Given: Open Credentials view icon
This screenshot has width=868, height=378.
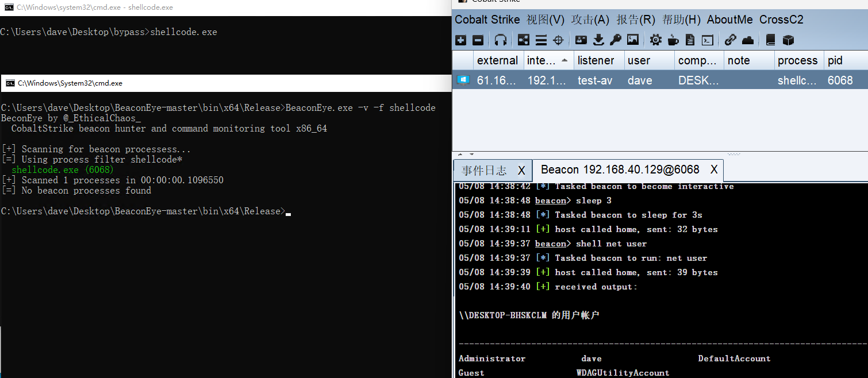Looking at the screenshot, I should point(581,40).
